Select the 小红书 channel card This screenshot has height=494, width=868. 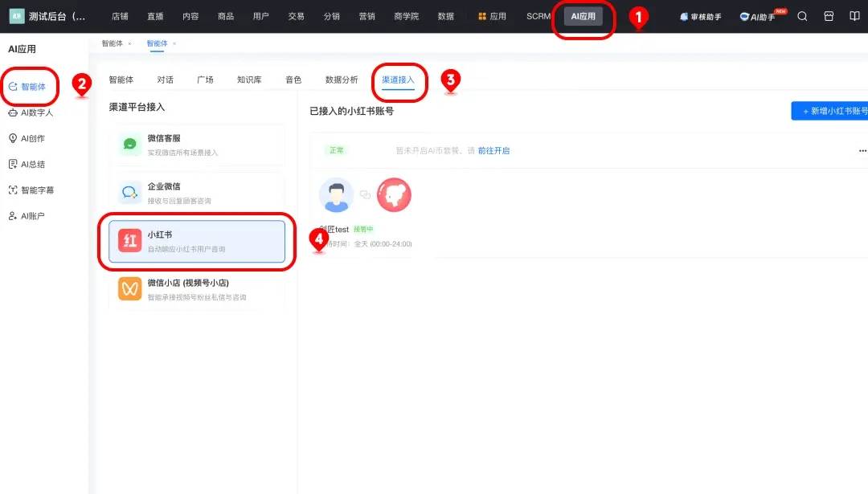click(197, 241)
